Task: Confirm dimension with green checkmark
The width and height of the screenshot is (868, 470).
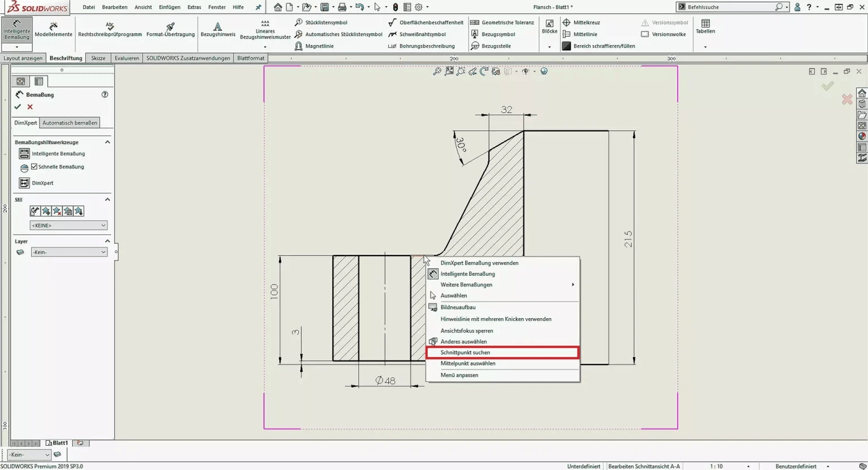Action: [x=17, y=107]
